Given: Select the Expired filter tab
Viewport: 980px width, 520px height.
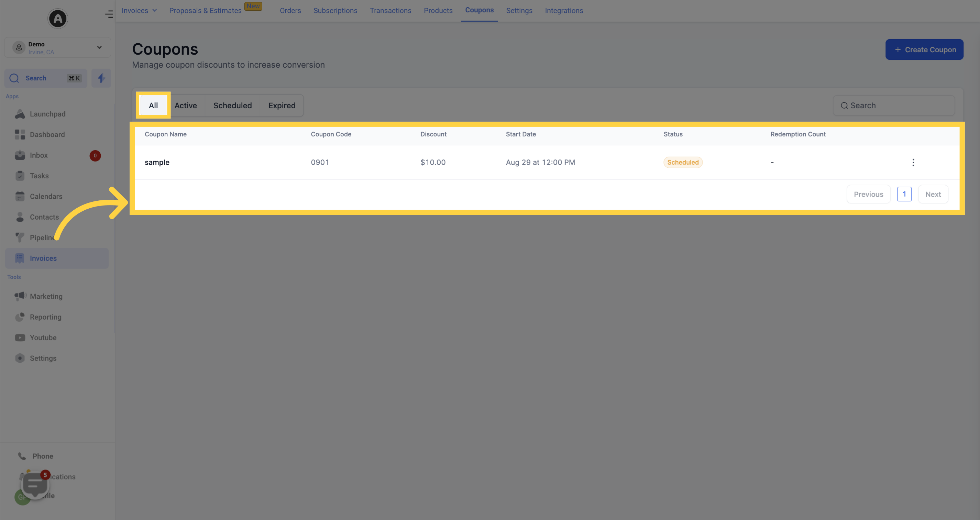Looking at the screenshot, I should coord(282,105).
